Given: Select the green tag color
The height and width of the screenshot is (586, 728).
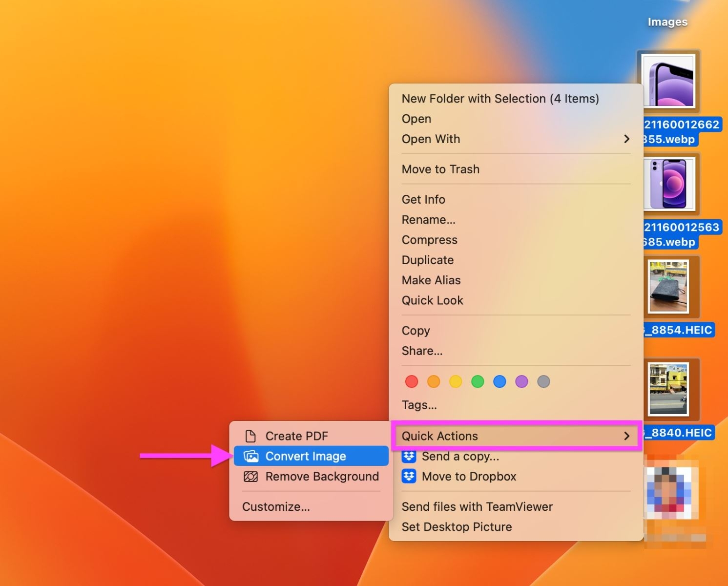Looking at the screenshot, I should tap(478, 381).
